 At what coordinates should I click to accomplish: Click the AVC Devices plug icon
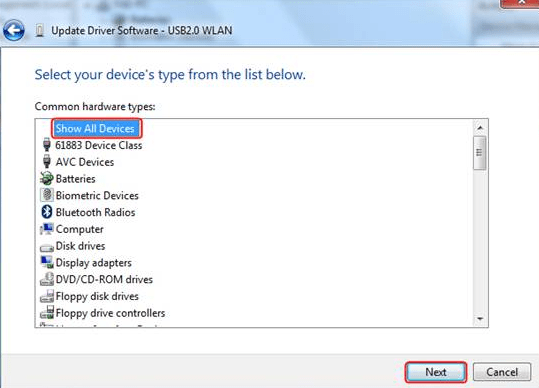47,162
